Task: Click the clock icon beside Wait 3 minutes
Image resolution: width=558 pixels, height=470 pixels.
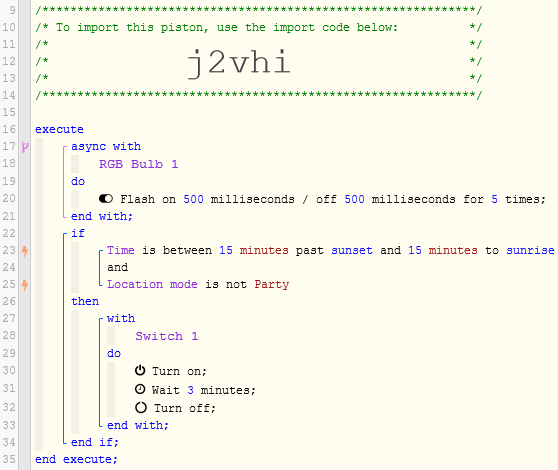Action: 140,389
